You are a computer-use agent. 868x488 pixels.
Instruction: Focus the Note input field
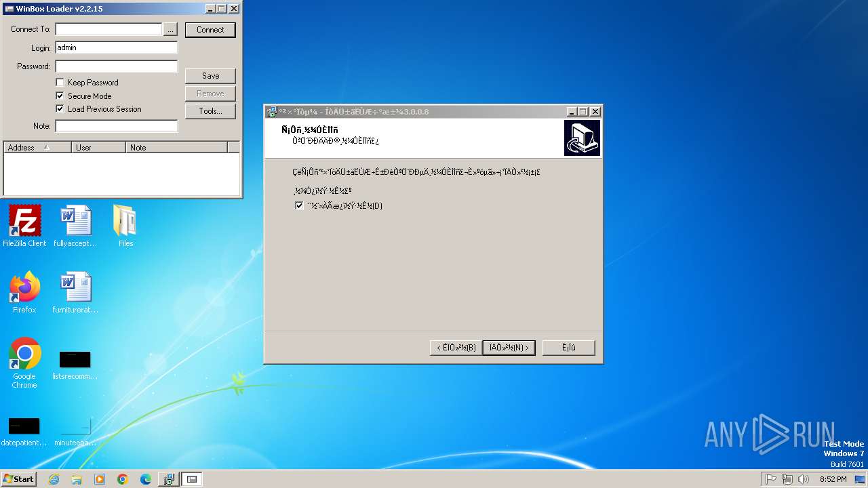coord(117,126)
